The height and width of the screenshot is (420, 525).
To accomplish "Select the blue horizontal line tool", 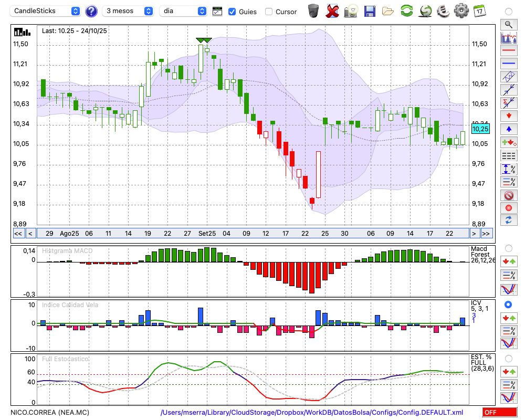I will point(508,64).
